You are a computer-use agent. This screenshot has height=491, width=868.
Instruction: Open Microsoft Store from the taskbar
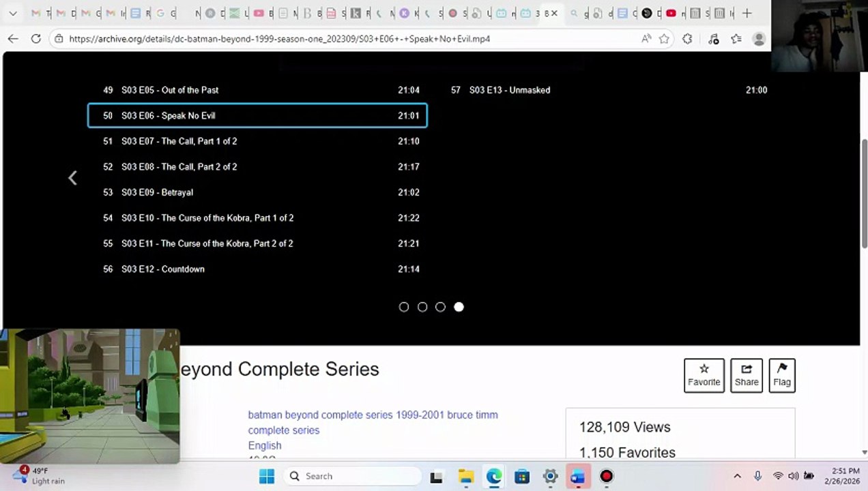coord(522,477)
